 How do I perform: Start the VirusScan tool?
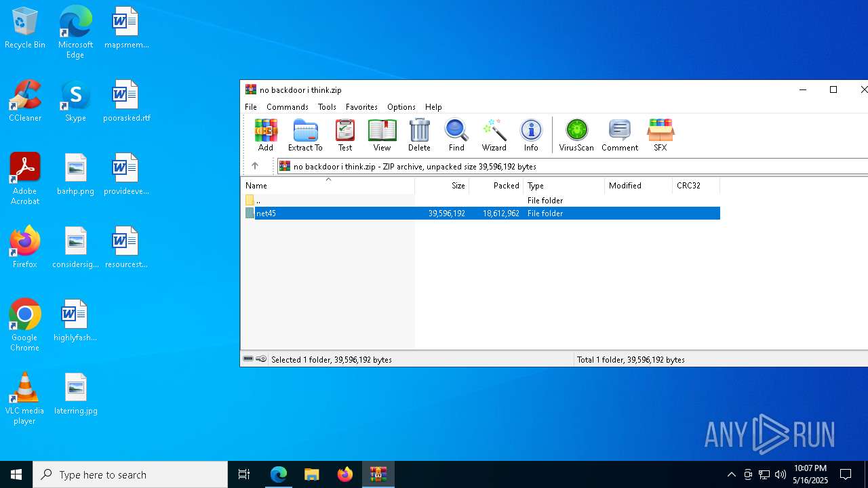tap(576, 135)
